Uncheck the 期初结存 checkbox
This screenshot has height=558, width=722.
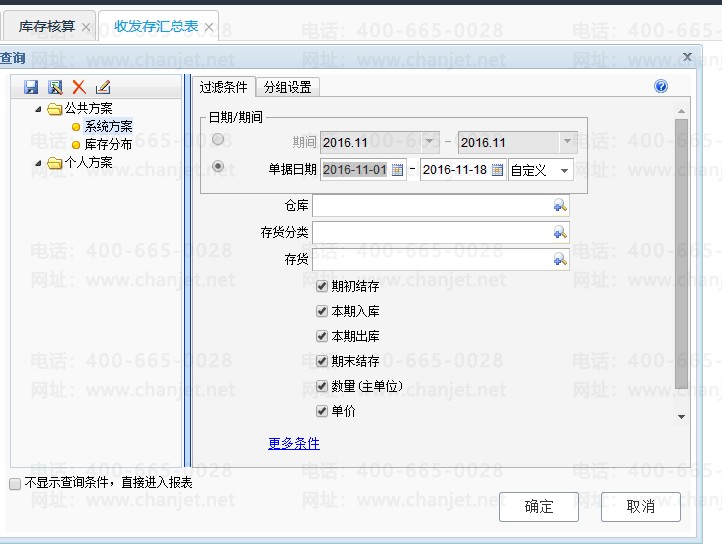322,286
